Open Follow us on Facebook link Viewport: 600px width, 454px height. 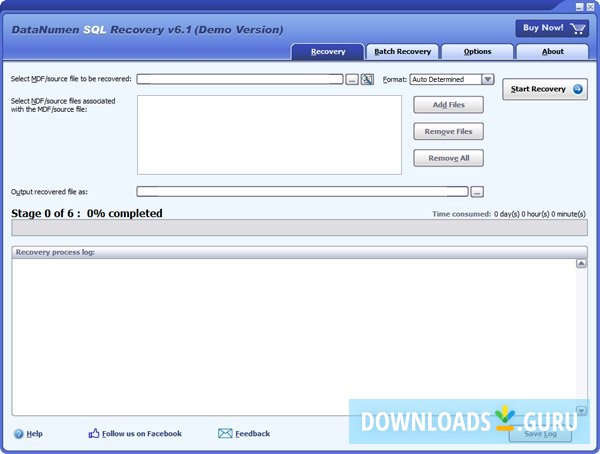tap(142, 434)
